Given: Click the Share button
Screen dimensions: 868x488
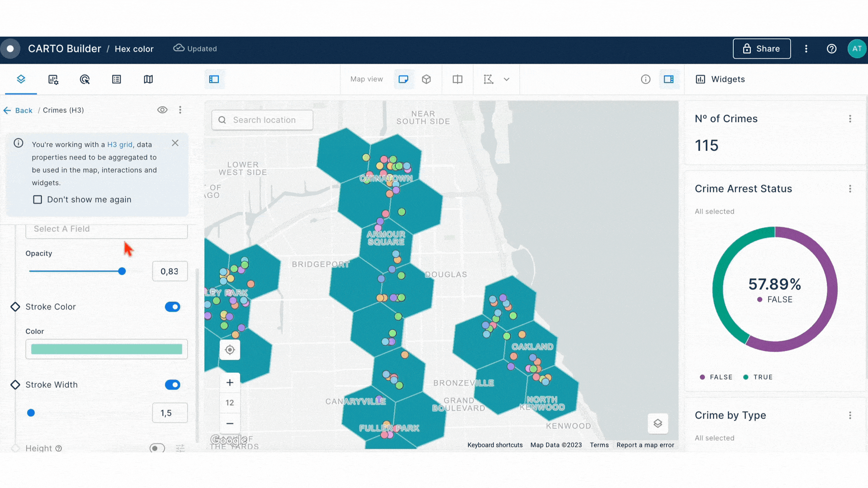Looking at the screenshot, I should tap(762, 49).
